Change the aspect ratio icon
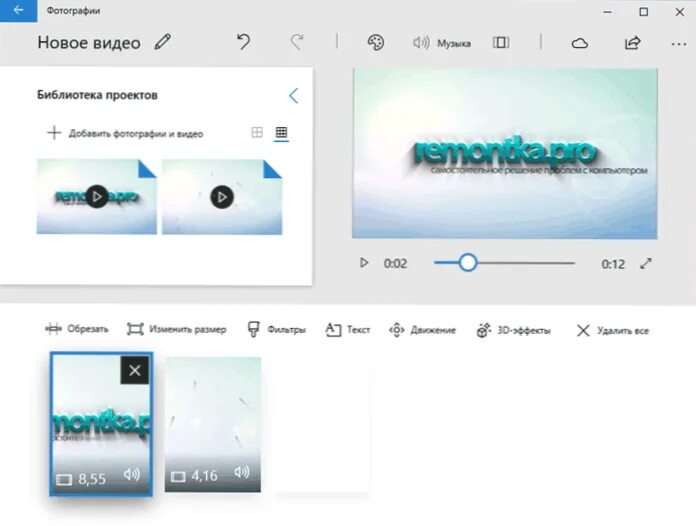The height and width of the screenshot is (526, 696). (x=501, y=43)
